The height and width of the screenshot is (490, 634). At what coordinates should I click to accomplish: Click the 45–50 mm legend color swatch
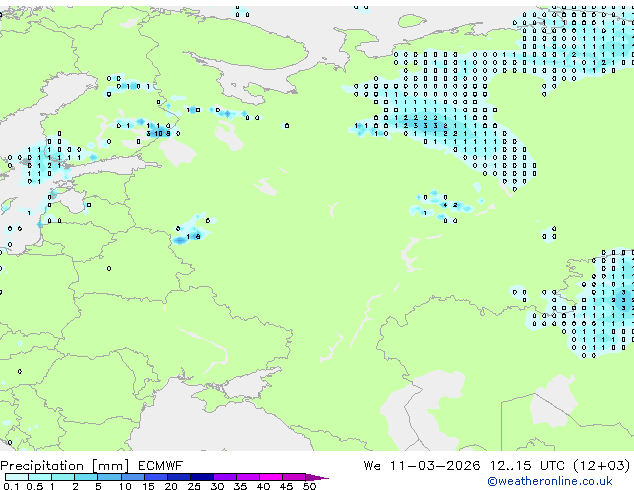294,477
